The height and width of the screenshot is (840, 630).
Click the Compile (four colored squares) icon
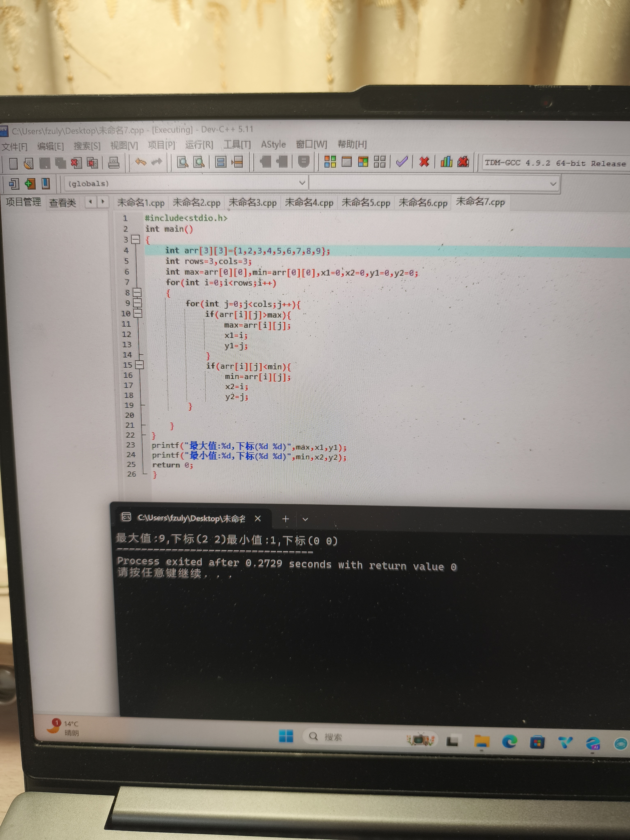(x=330, y=162)
